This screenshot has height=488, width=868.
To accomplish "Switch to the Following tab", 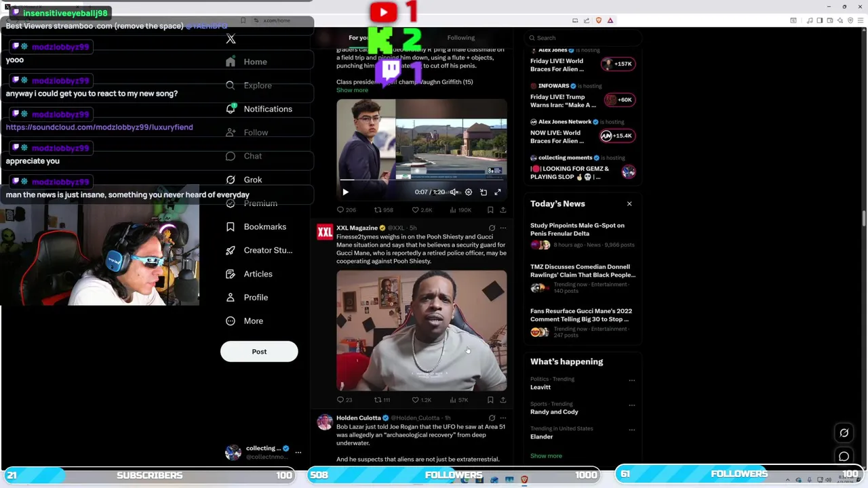I will (461, 38).
